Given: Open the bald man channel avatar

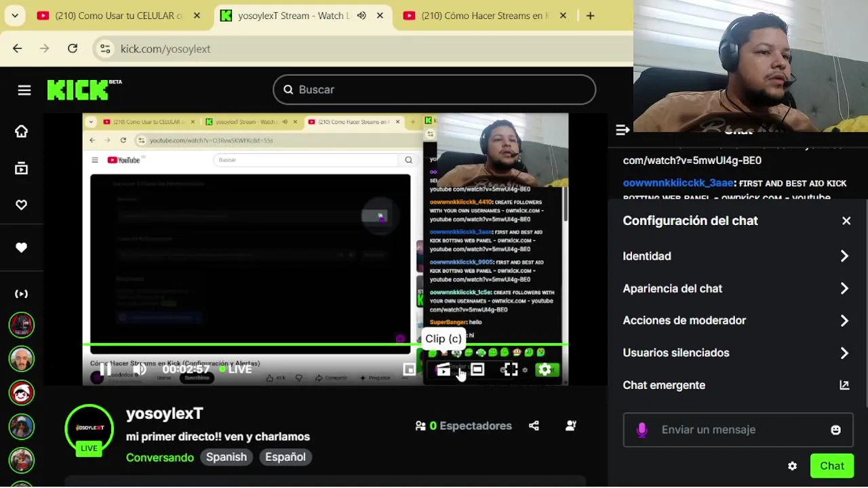Looking at the screenshot, I should (22, 359).
